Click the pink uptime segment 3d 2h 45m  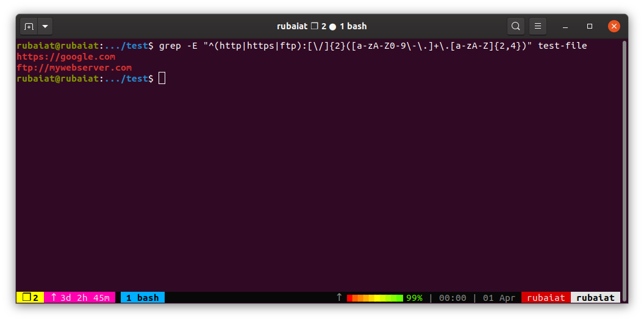point(80,298)
